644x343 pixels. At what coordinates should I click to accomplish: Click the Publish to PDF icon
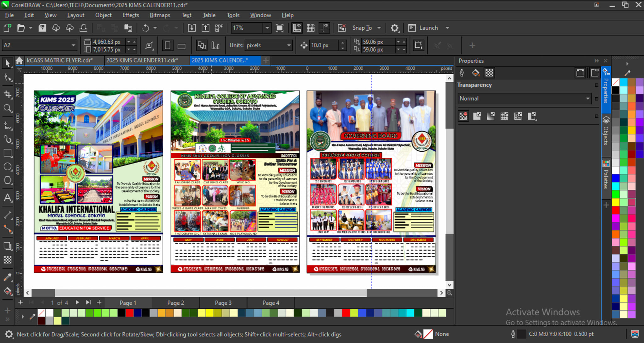(219, 28)
